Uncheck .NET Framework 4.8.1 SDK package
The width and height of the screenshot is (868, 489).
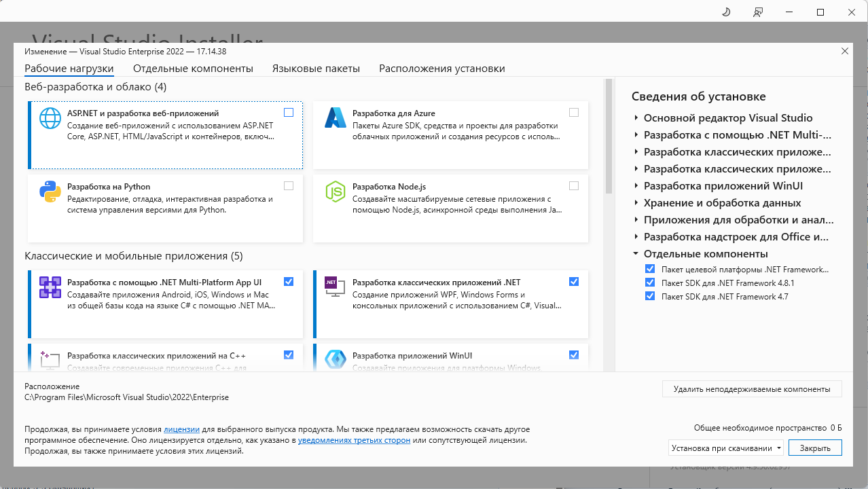coord(650,283)
